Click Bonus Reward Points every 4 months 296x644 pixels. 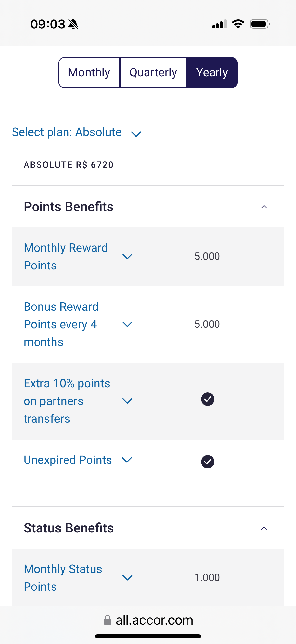[61, 324]
